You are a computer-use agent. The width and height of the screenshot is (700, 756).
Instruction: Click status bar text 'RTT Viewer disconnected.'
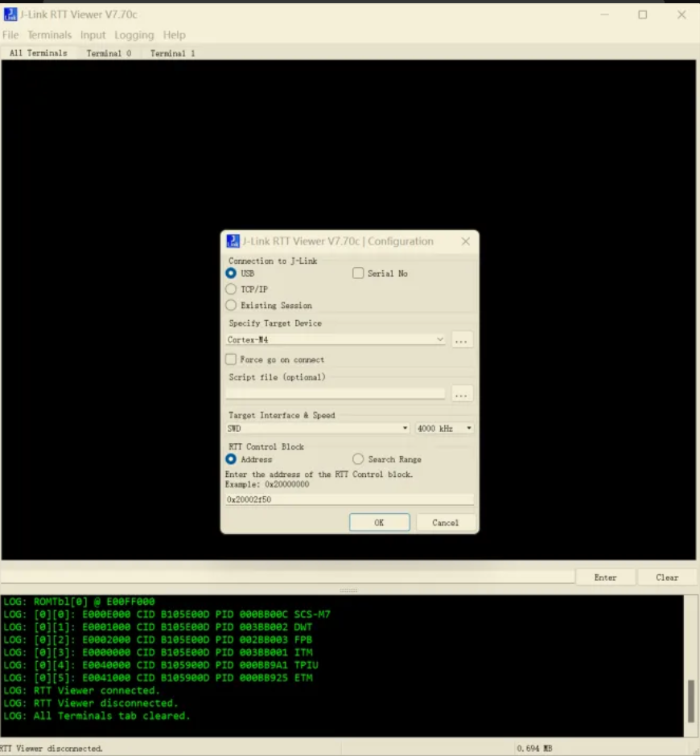click(51, 748)
